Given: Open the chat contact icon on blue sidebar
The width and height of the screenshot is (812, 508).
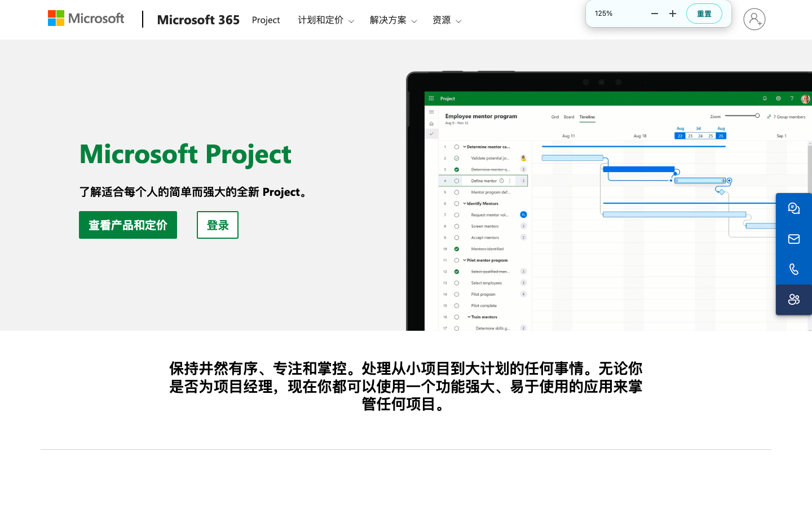Looking at the screenshot, I should [794, 208].
